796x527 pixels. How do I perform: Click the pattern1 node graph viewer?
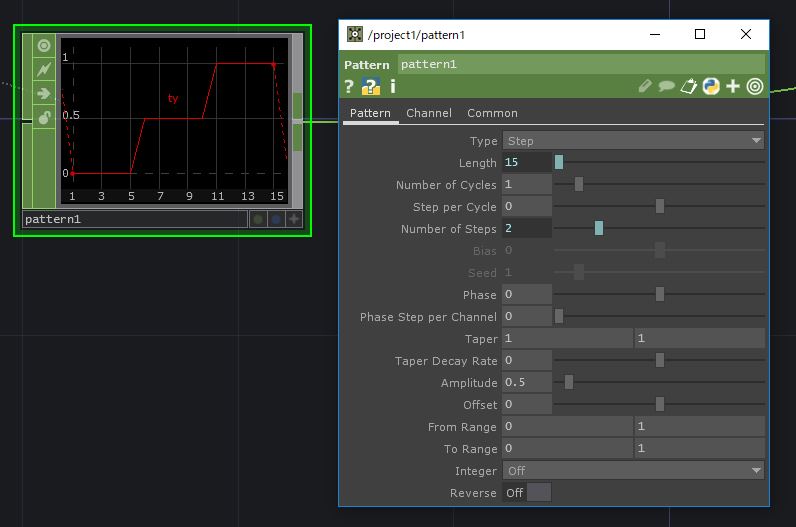[x=174, y=121]
